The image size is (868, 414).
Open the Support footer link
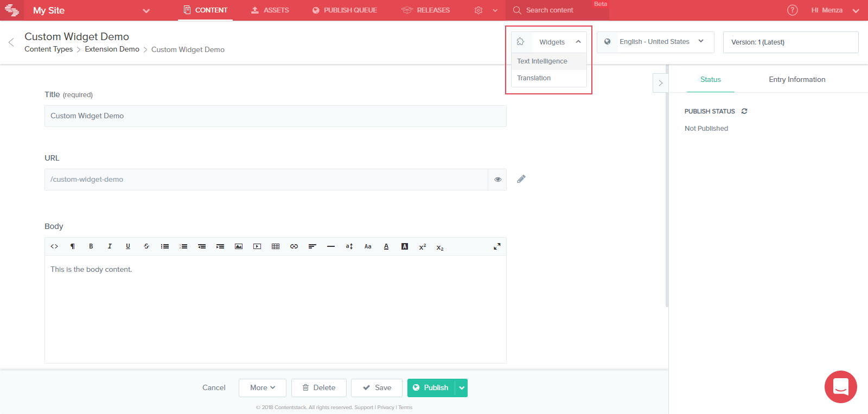(x=363, y=407)
